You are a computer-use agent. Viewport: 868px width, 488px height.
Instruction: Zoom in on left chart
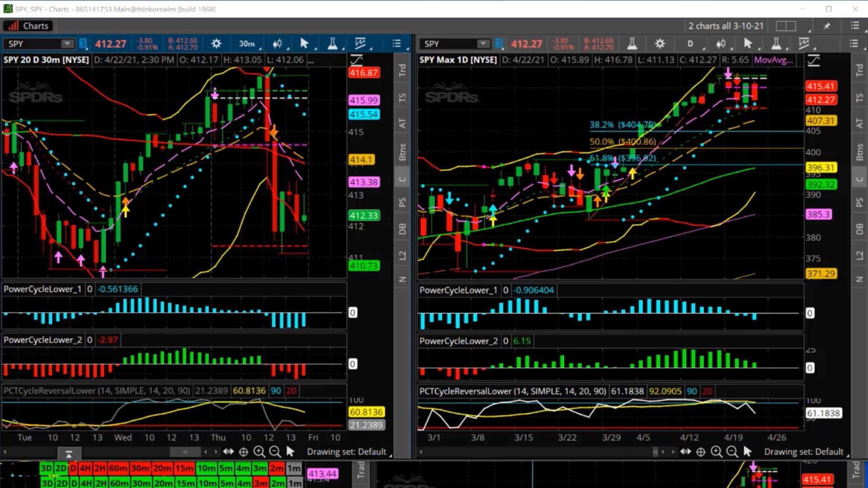[x=259, y=451]
